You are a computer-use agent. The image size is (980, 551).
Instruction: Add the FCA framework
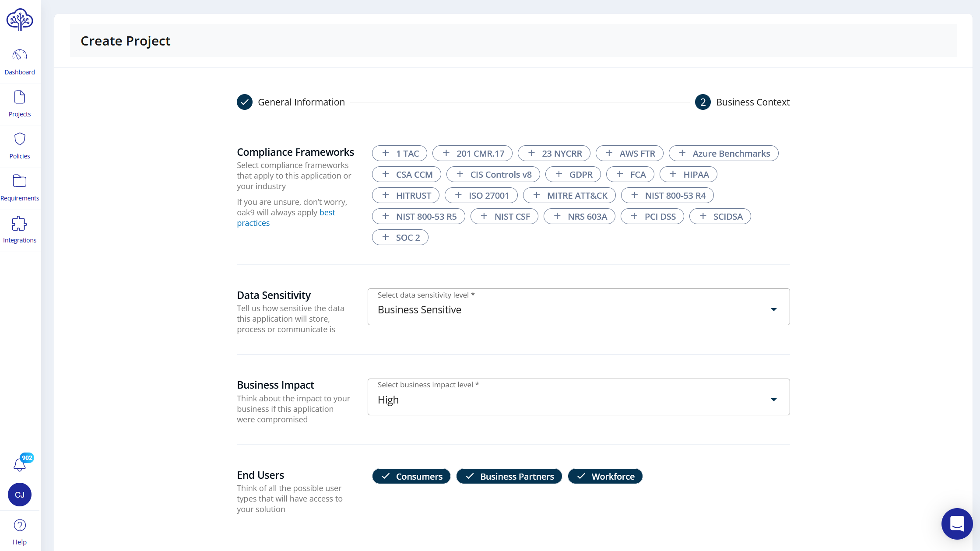tap(630, 174)
